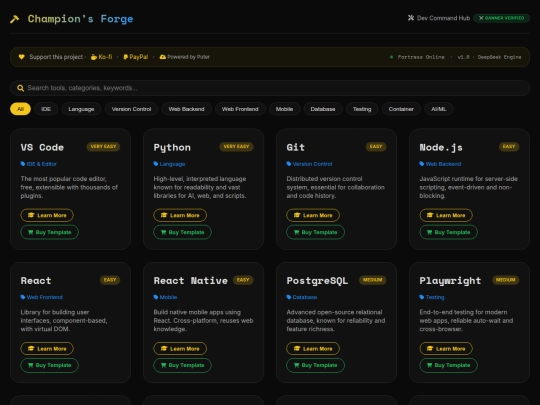
Task: Open Learn More for Playwright
Action: tap(446, 349)
